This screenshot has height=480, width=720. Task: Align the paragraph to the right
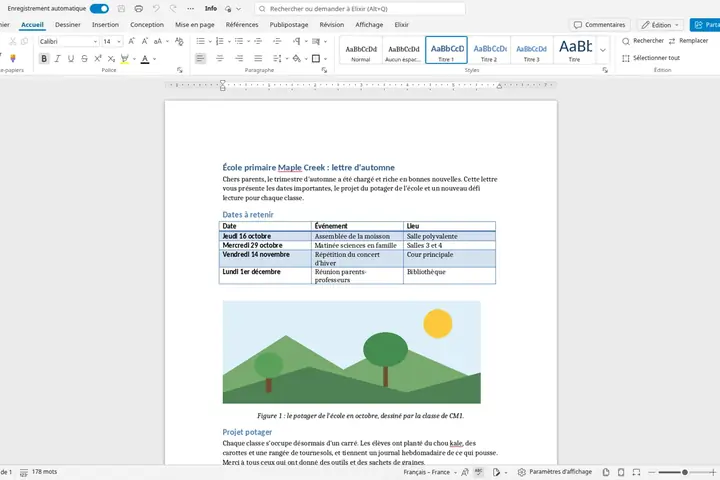(239, 58)
